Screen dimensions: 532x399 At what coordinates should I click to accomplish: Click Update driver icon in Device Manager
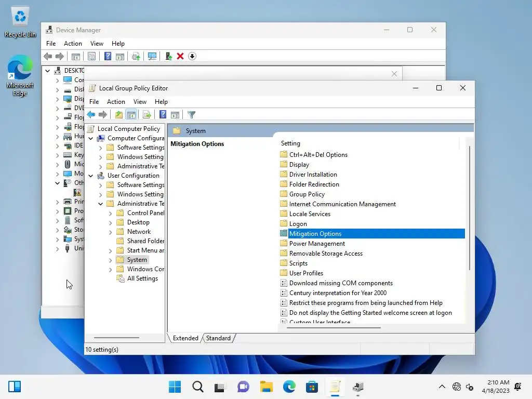[168, 56]
